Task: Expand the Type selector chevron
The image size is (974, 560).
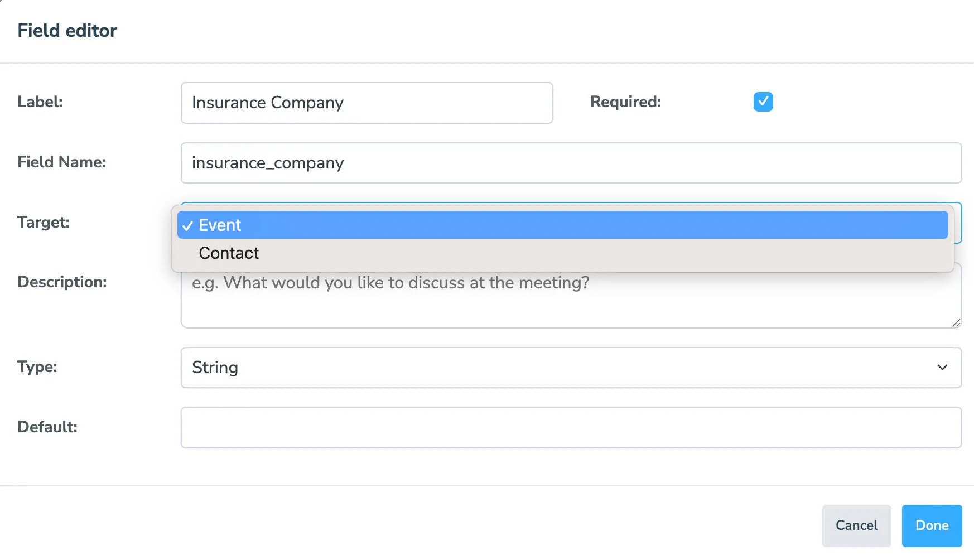Action: [x=942, y=368]
